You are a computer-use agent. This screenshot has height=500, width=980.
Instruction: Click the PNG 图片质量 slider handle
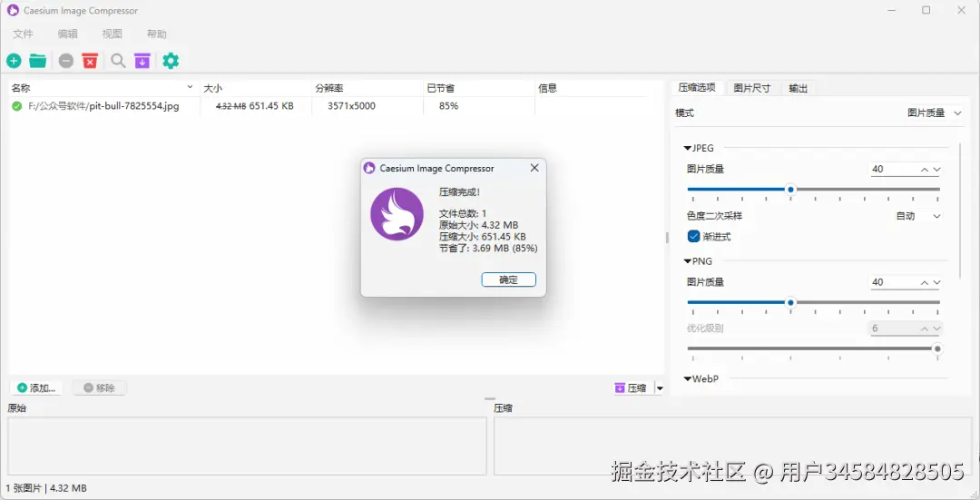pos(790,302)
